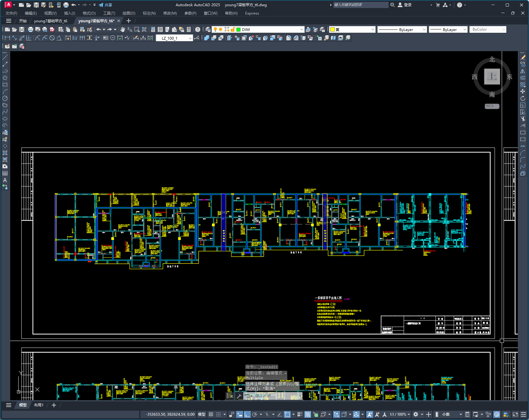Open Layer Properties Manager icon
Screen dimensions: 529x420
coord(208,29)
